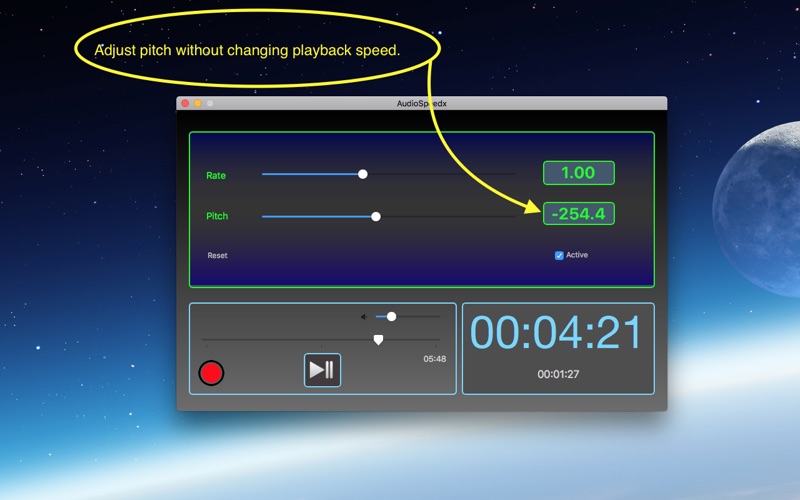
Task: Click the Pitch slider knob
Action: [376, 216]
